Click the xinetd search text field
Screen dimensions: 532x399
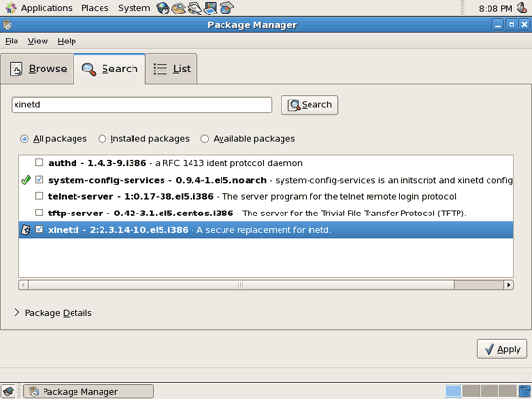[141, 104]
